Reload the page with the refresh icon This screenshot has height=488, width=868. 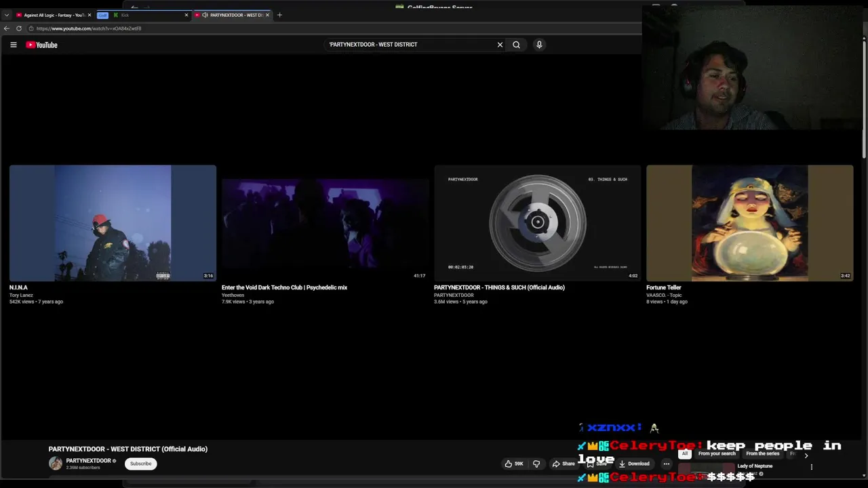click(19, 28)
